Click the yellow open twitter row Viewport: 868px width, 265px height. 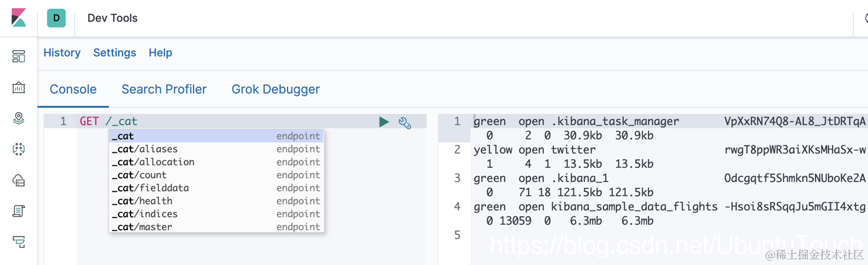670,149
